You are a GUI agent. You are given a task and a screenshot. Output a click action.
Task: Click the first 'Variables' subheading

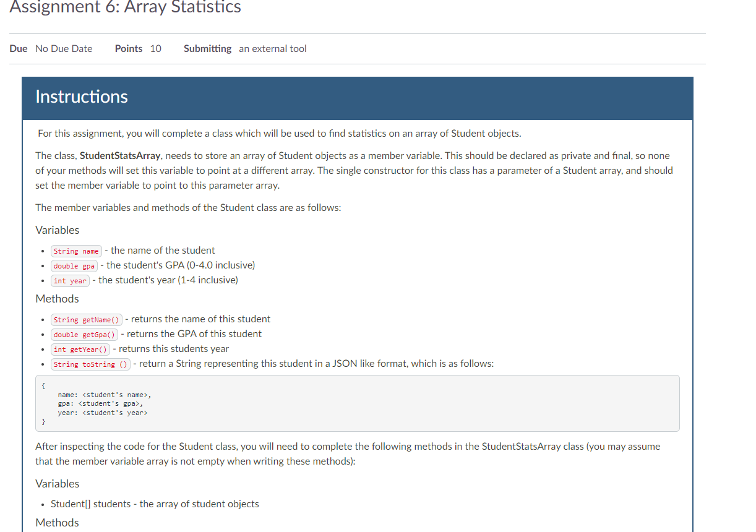point(58,230)
